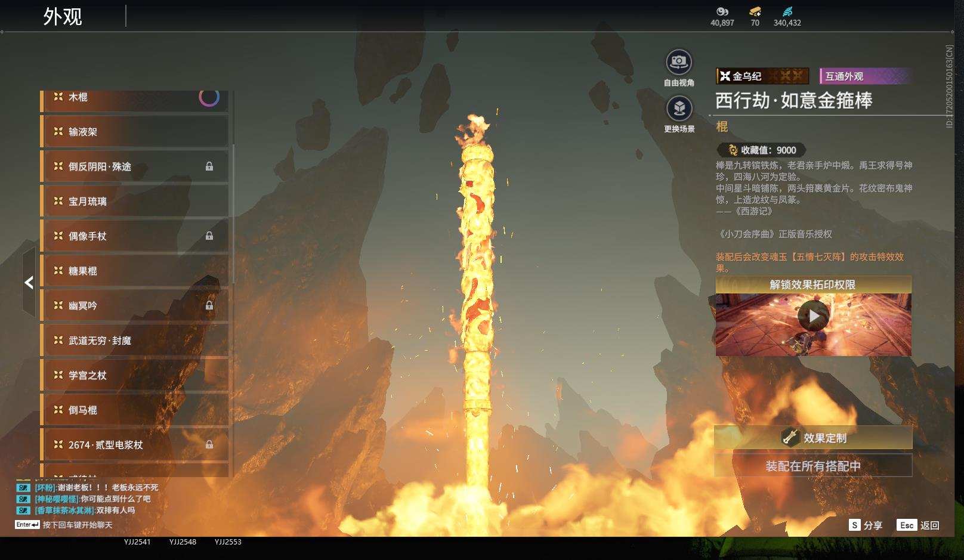
Task: Click the lock icon on 倒反阴阳·殊途
Action: click(209, 166)
